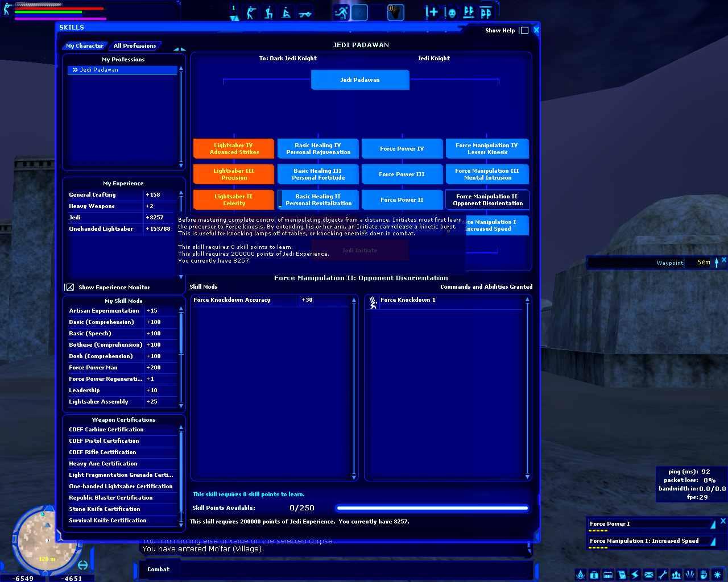The image size is (728, 582).
Task: Open community via group-of-people icon
Action: 676,575
